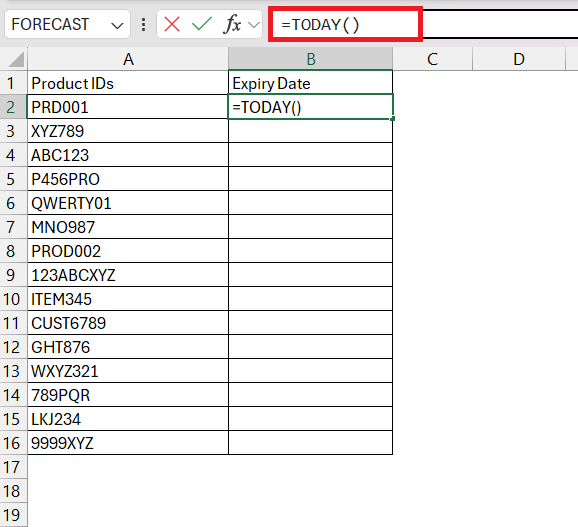Select column B header
Viewport: 578px width, 527px height.
click(310, 59)
